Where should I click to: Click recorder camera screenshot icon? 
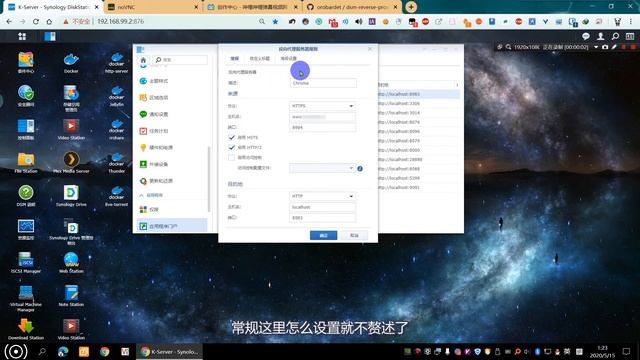tap(605, 47)
